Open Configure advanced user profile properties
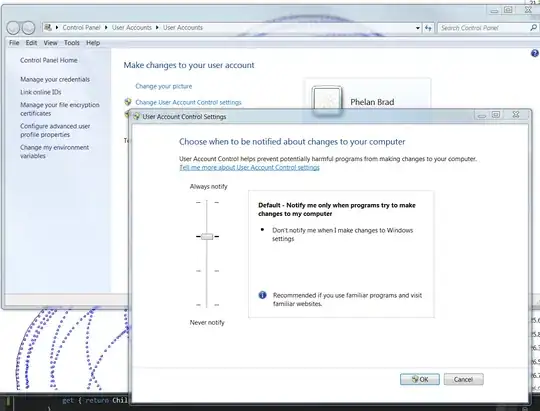The width and height of the screenshot is (540, 411). [x=55, y=130]
